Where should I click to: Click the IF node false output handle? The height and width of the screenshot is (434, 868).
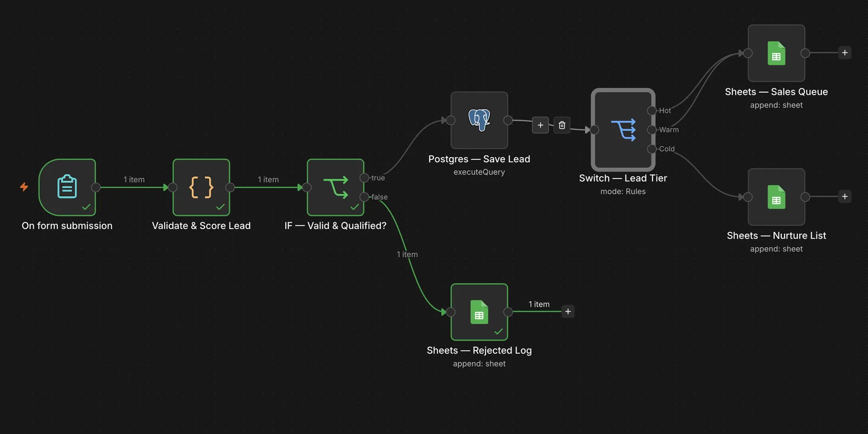pos(365,197)
